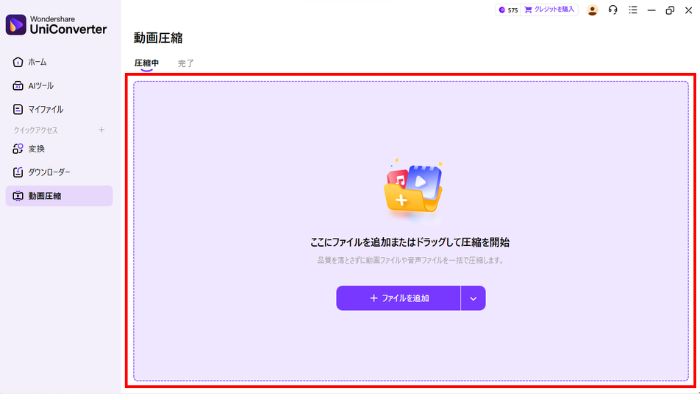
Task: Open the 変換 converter tool
Action: point(29,149)
